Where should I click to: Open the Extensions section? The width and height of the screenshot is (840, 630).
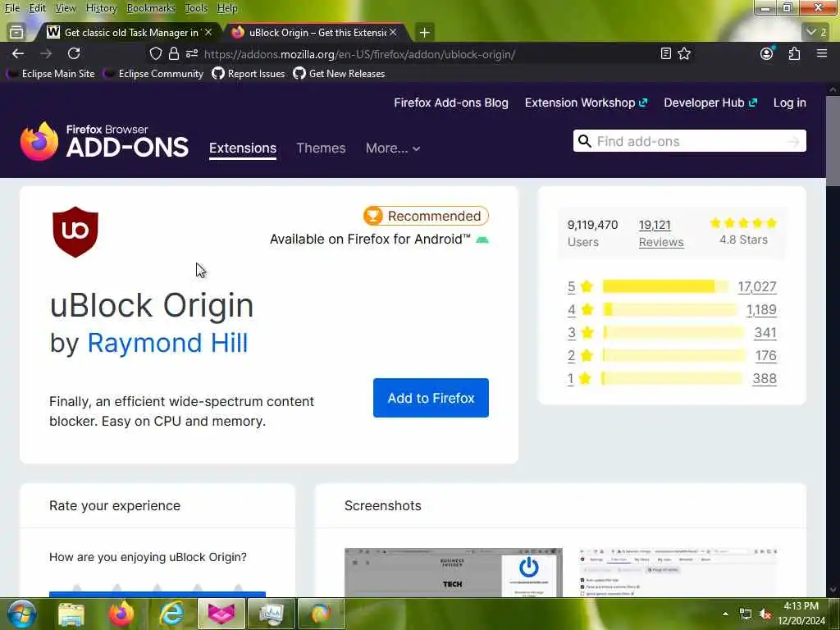click(243, 148)
